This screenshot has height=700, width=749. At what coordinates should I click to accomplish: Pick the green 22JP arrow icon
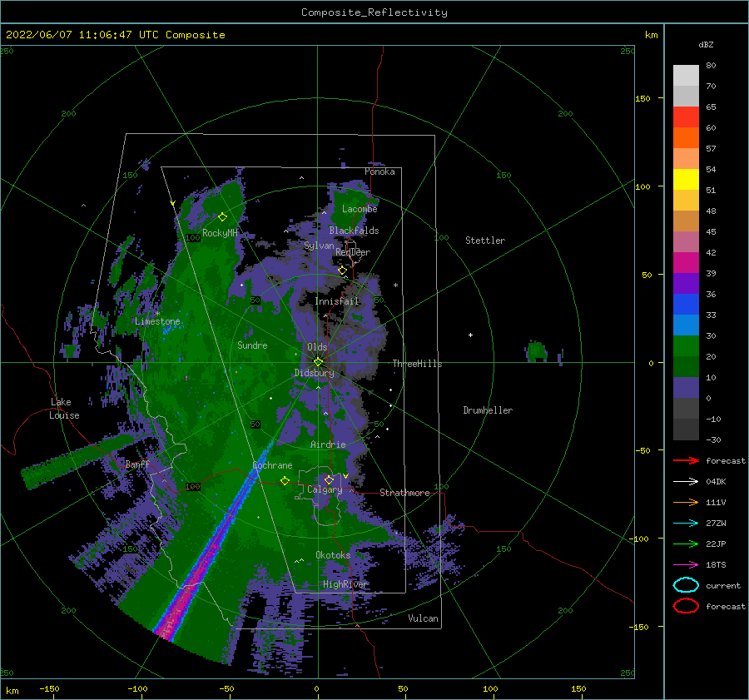[686, 544]
